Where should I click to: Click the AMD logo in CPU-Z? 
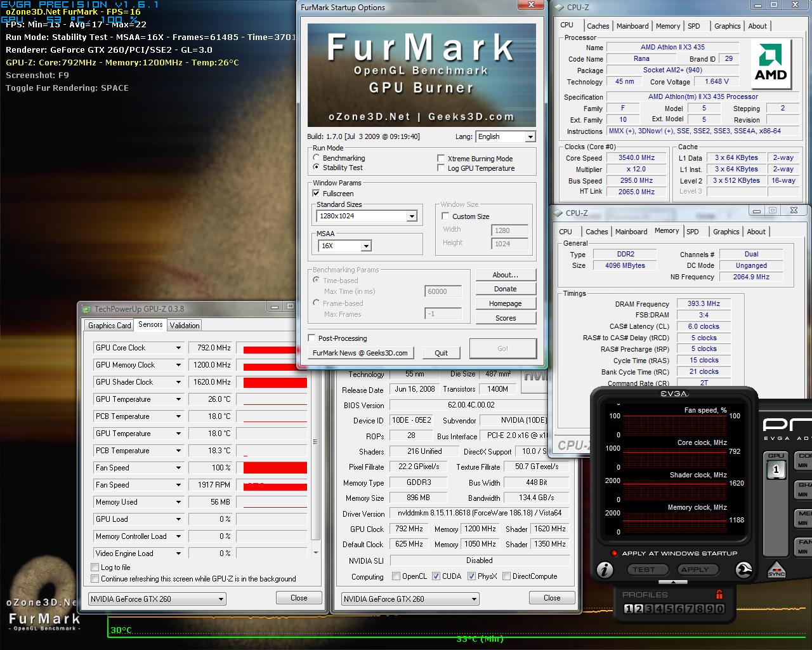tap(771, 65)
